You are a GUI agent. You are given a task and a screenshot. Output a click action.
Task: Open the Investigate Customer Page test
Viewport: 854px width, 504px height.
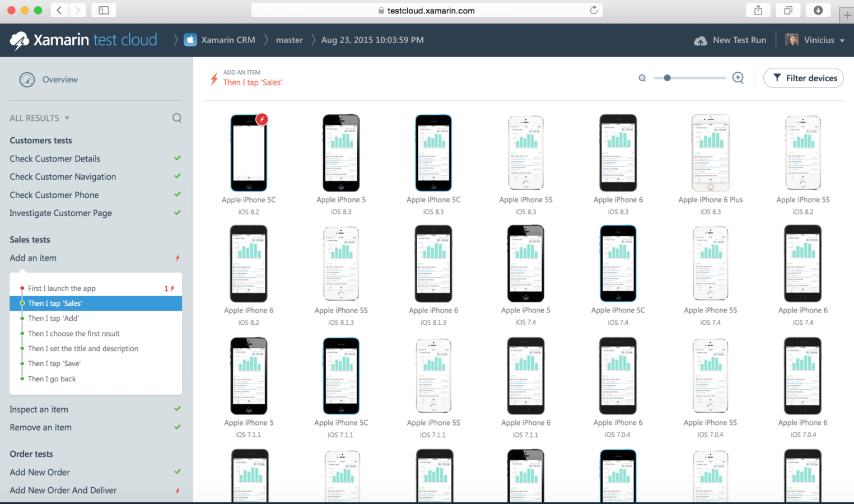click(x=60, y=213)
